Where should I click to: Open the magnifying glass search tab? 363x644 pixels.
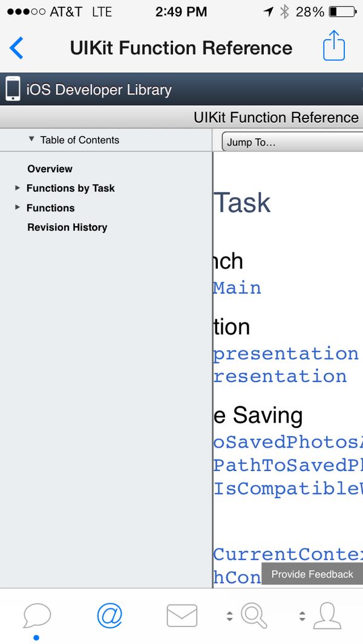(254, 616)
